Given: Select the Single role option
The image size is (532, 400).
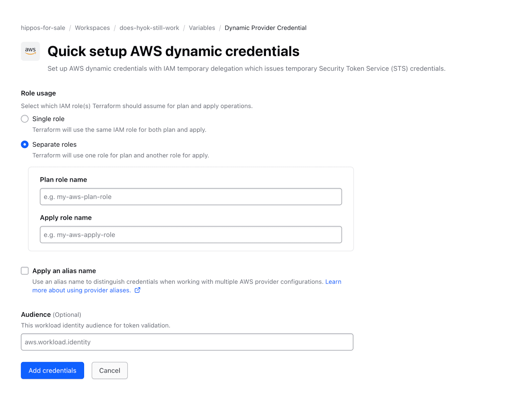Looking at the screenshot, I should [25, 119].
